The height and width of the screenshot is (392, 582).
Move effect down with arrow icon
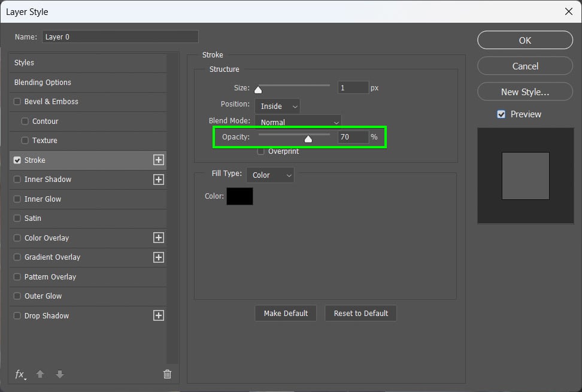[60, 374]
